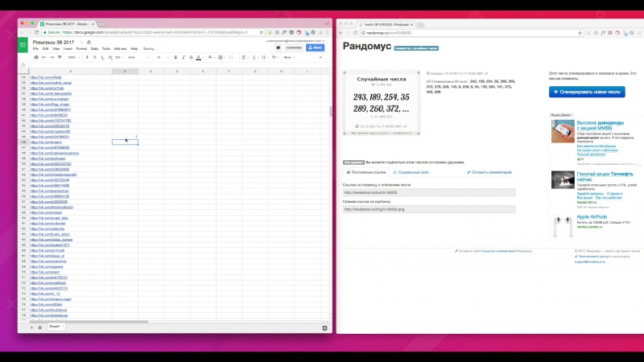Open Высокие дивиденды с акций ММВБ ad
Viewport: 644px width, 362px height.
(600, 125)
